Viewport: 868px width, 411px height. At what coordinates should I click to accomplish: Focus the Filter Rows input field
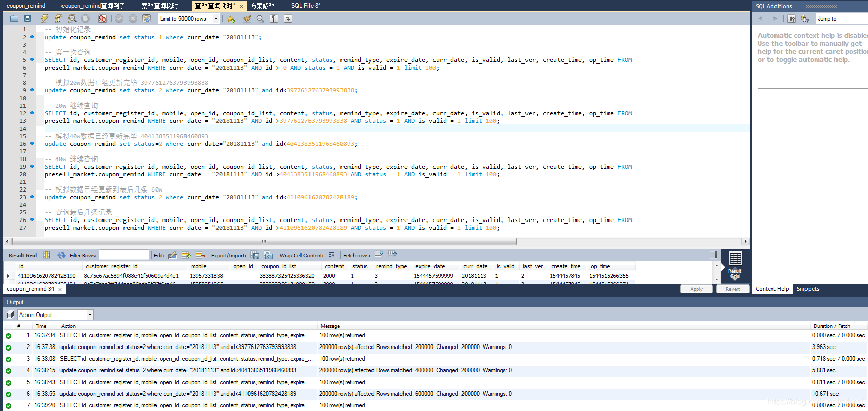tap(123, 255)
